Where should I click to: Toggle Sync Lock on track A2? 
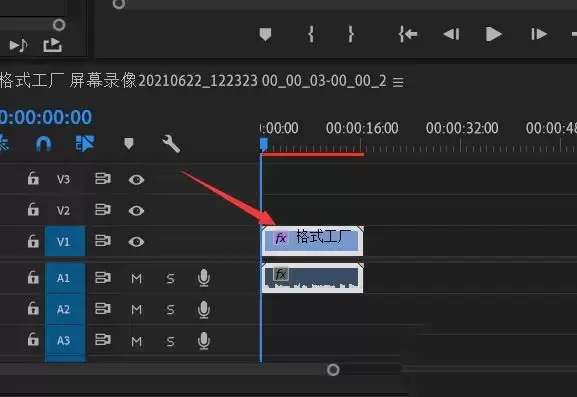point(103,309)
